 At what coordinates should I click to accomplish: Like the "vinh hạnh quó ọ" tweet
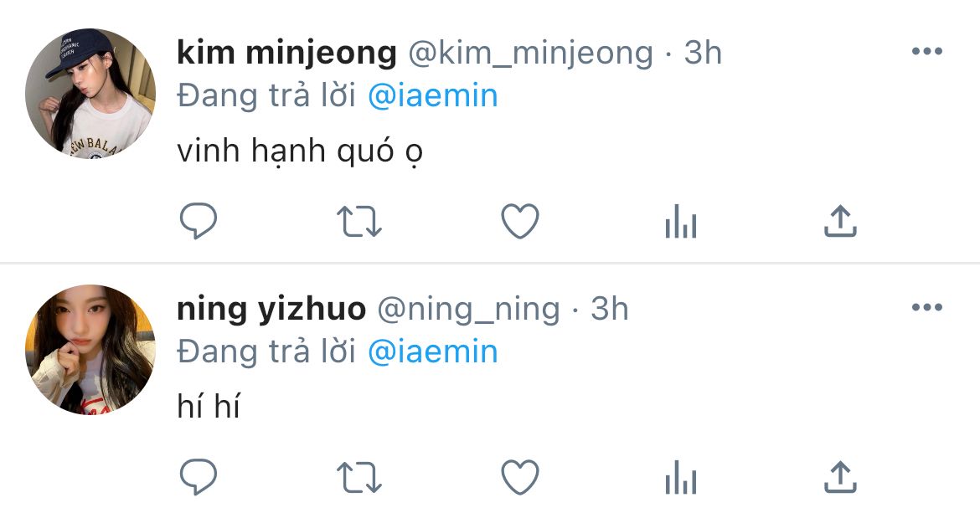520,222
